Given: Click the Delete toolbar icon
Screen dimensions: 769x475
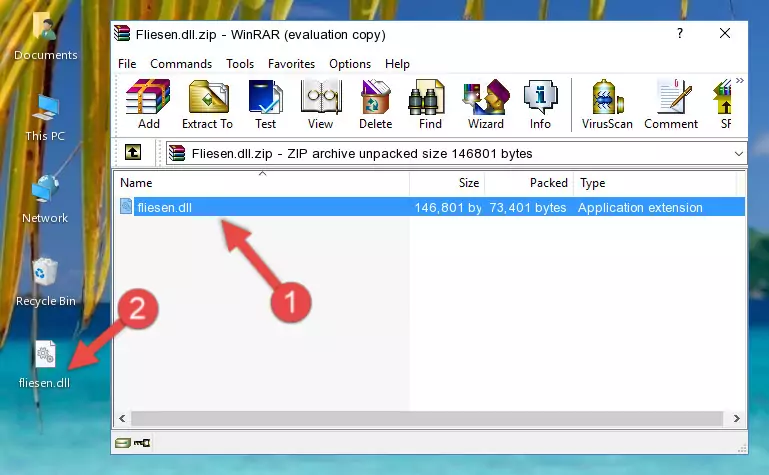Looking at the screenshot, I should tap(375, 104).
